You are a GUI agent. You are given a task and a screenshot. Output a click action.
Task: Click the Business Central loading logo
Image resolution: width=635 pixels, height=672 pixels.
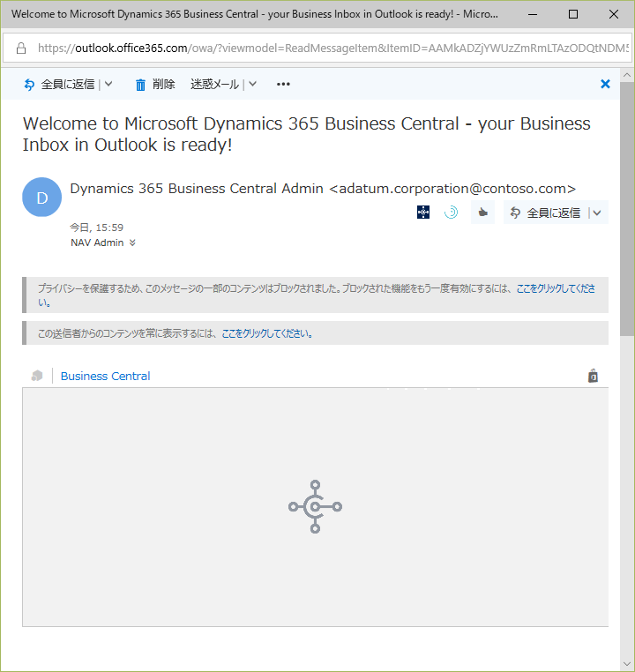[315, 506]
